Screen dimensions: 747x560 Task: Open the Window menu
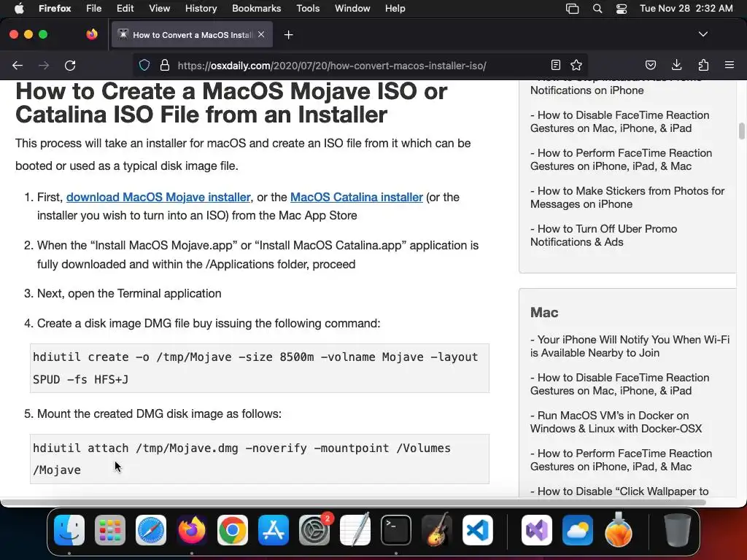(352, 8)
